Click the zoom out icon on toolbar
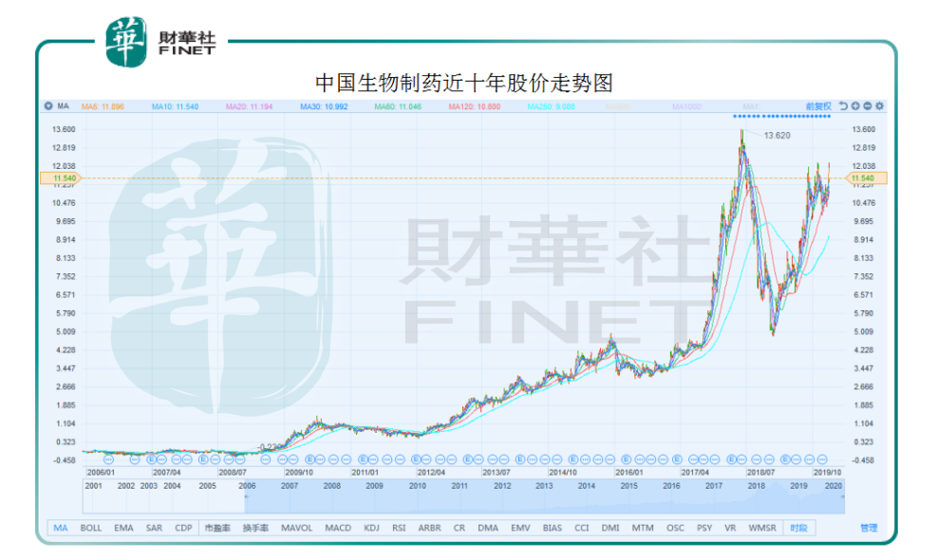This screenshot has width=937, height=560. pyautogui.click(x=868, y=106)
